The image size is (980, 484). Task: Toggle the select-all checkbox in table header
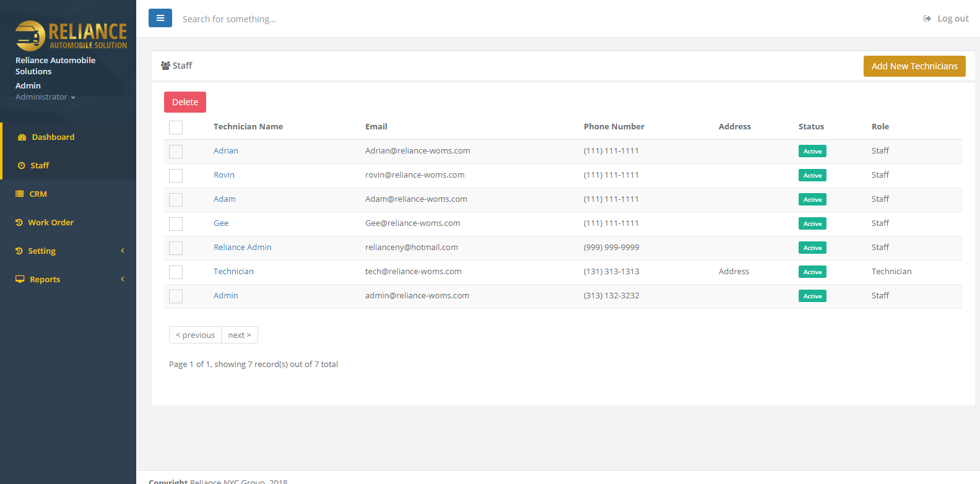coord(176,127)
